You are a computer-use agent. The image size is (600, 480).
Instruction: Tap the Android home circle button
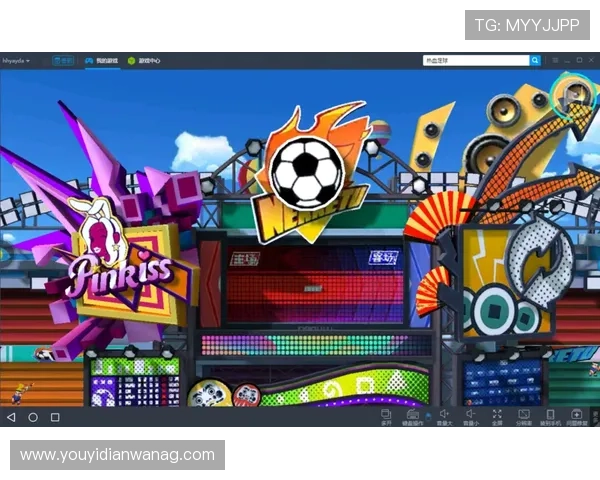33,417
